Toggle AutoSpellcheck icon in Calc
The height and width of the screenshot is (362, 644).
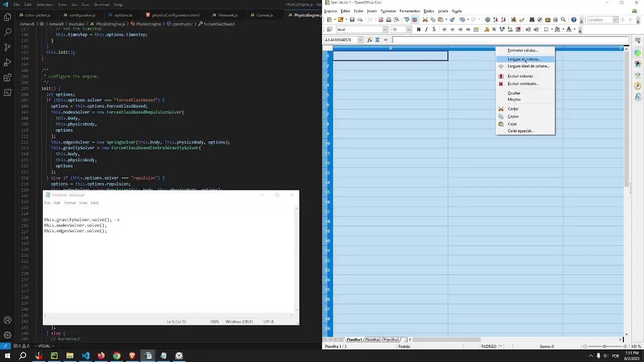tap(415, 20)
